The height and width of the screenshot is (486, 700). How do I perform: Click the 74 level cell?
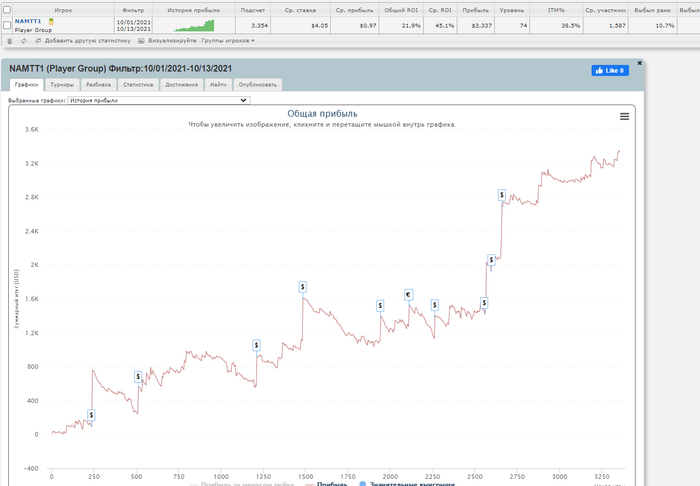(512, 25)
